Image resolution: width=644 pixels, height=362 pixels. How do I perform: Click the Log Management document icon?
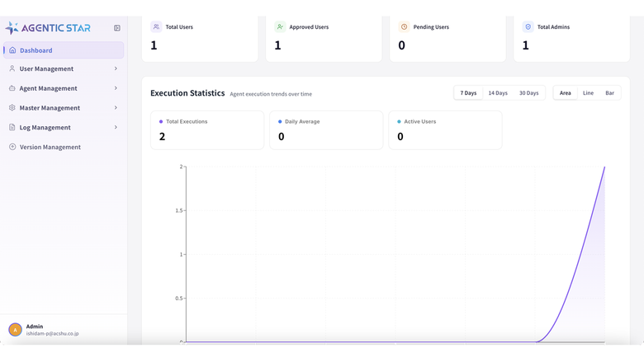[12, 127]
